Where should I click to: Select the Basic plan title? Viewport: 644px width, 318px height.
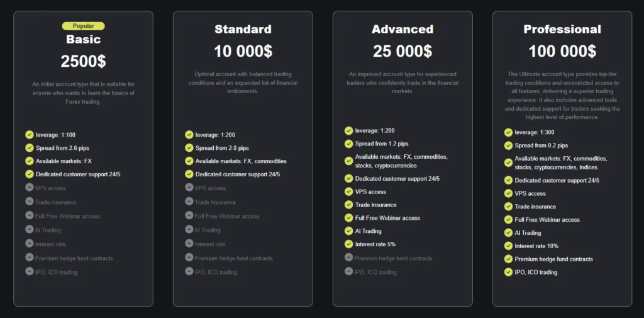[x=83, y=39]
